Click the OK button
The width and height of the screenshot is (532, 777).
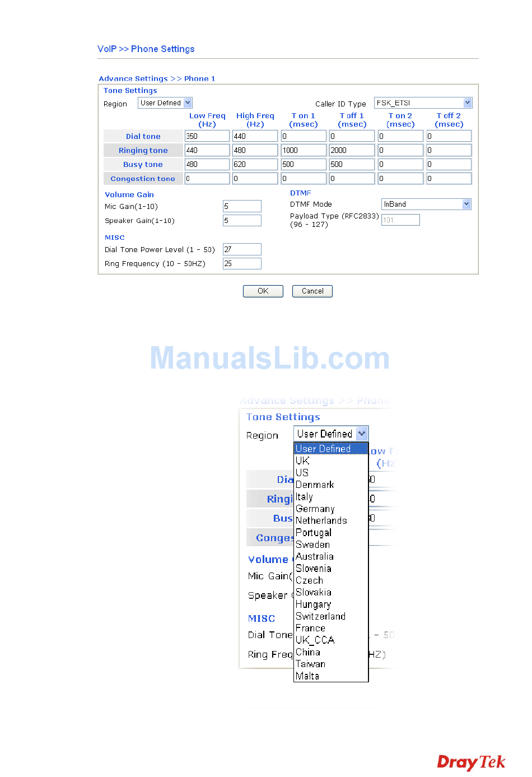tap(263, 291)
